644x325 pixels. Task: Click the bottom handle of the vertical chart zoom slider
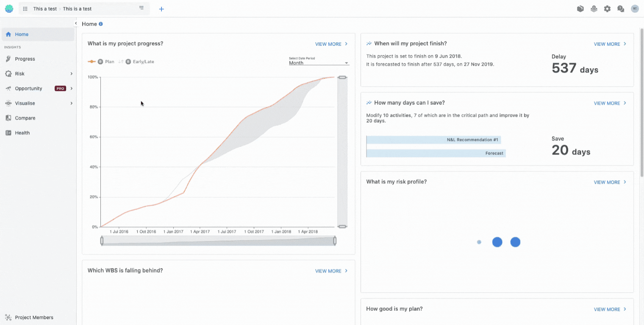coord(342,227)
